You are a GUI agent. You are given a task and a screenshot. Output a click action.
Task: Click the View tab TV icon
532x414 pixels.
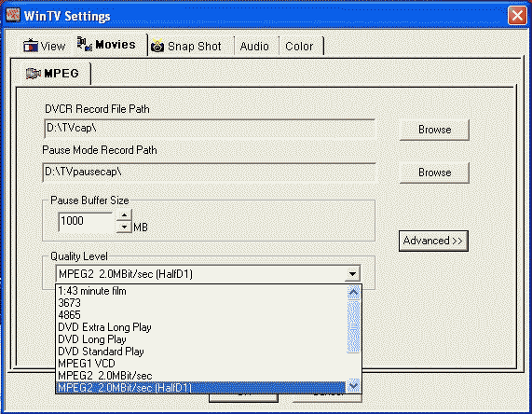(x=31, y=45)
